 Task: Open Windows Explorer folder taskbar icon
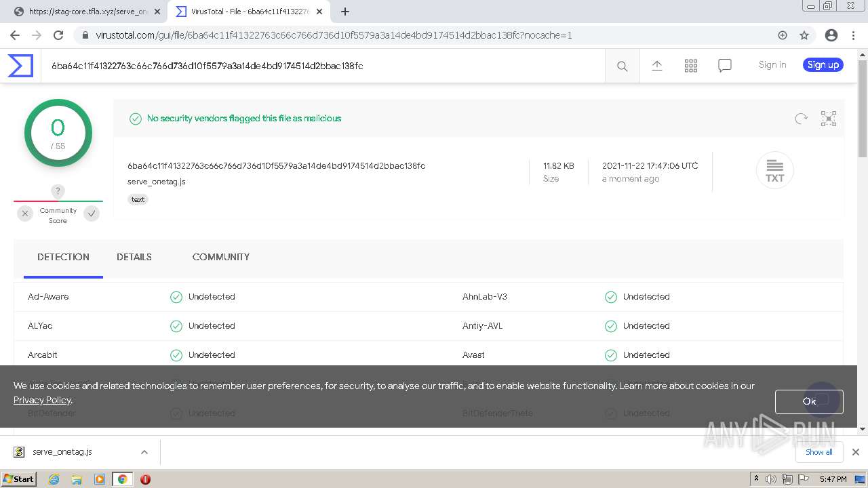coord(77,479)
